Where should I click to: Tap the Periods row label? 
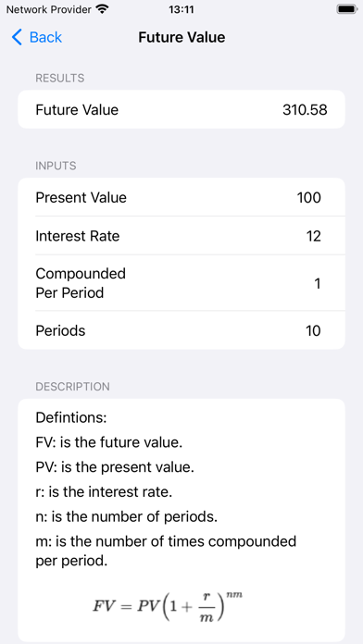(60, 330)
